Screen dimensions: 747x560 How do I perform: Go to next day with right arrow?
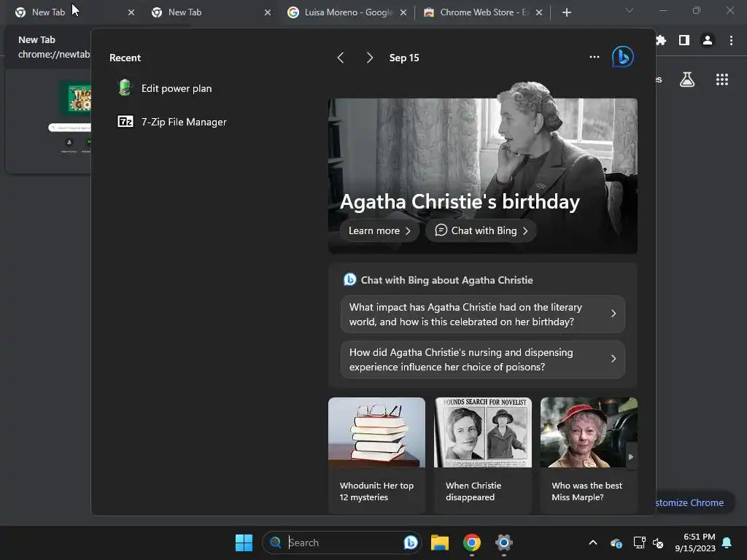369,58
